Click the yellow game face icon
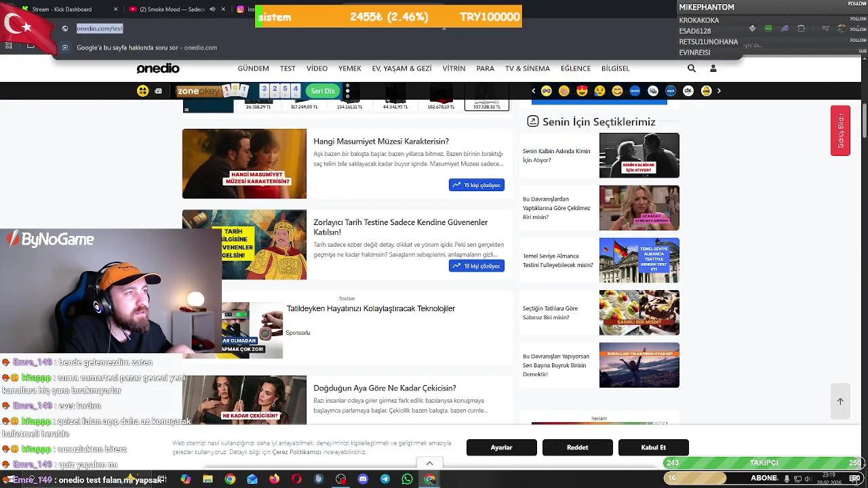 point(142,91)
